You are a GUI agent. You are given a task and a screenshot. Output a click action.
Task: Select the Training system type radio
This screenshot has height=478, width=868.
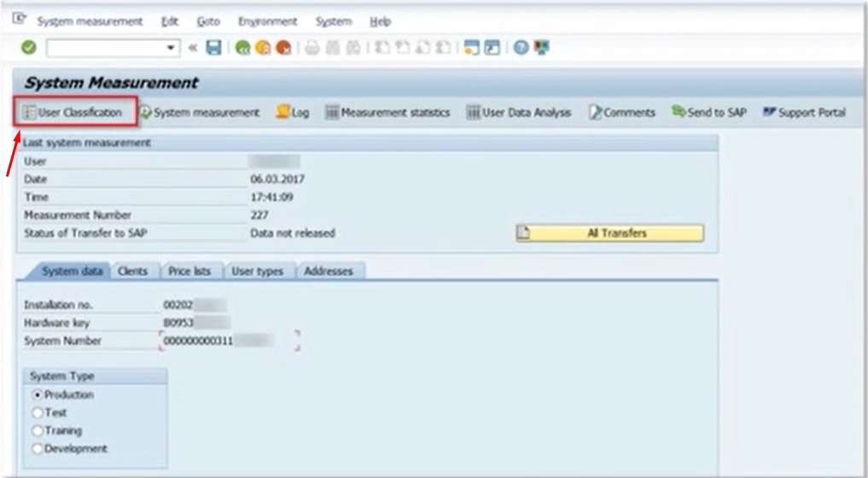pos(37,430)
